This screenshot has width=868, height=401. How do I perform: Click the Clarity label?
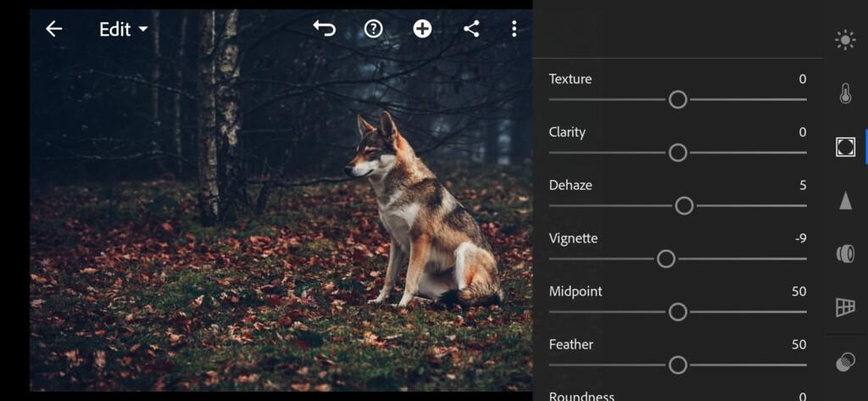point(567,131)
